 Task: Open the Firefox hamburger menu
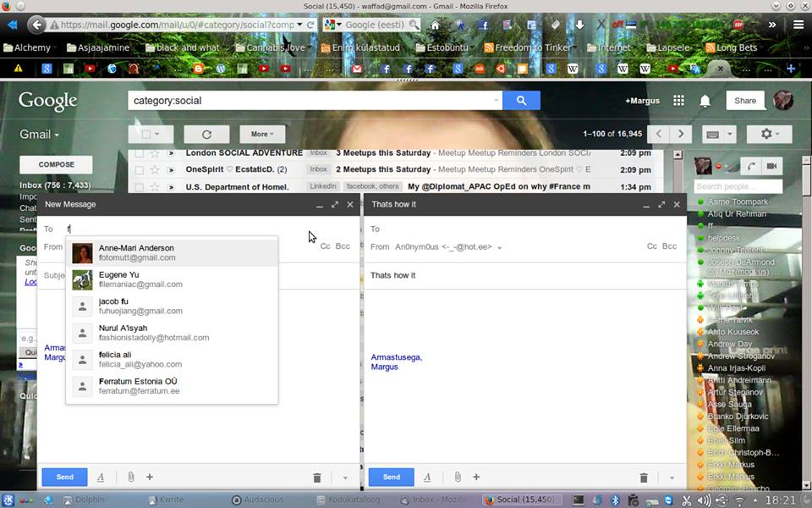click(798, 25)
